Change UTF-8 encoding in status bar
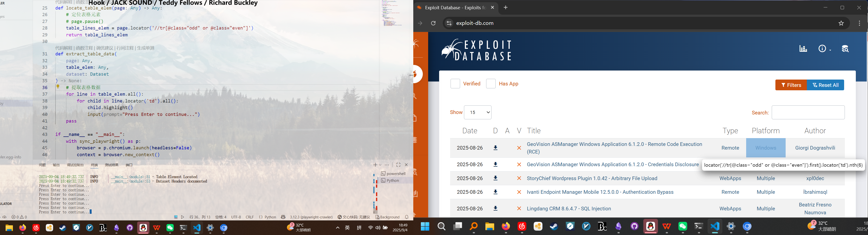Image resolution: width=868 pixels, height=235 pixels. [236, 217]
